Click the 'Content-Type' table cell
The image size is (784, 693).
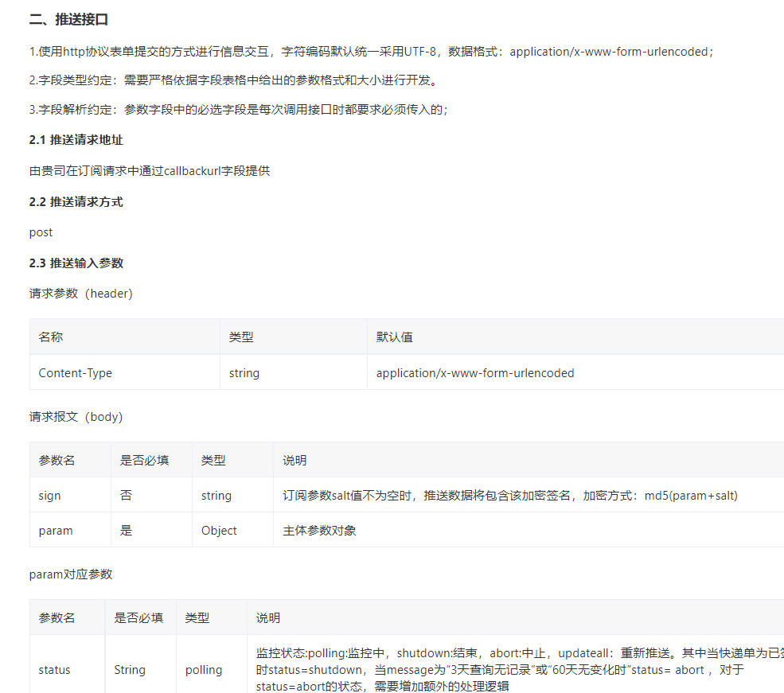125,372
